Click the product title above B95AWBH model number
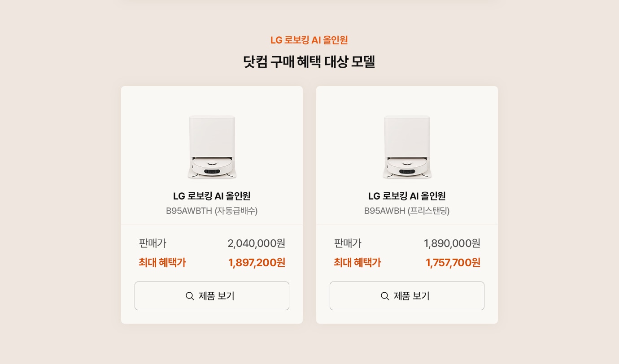This screenshot has height=364, width=619. pos(407,196)
